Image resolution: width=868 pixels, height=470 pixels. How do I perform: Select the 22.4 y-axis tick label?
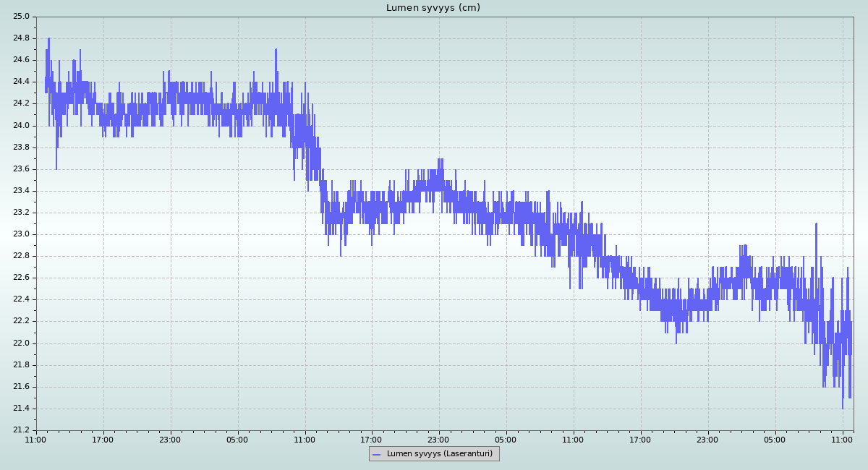(20, 300)
